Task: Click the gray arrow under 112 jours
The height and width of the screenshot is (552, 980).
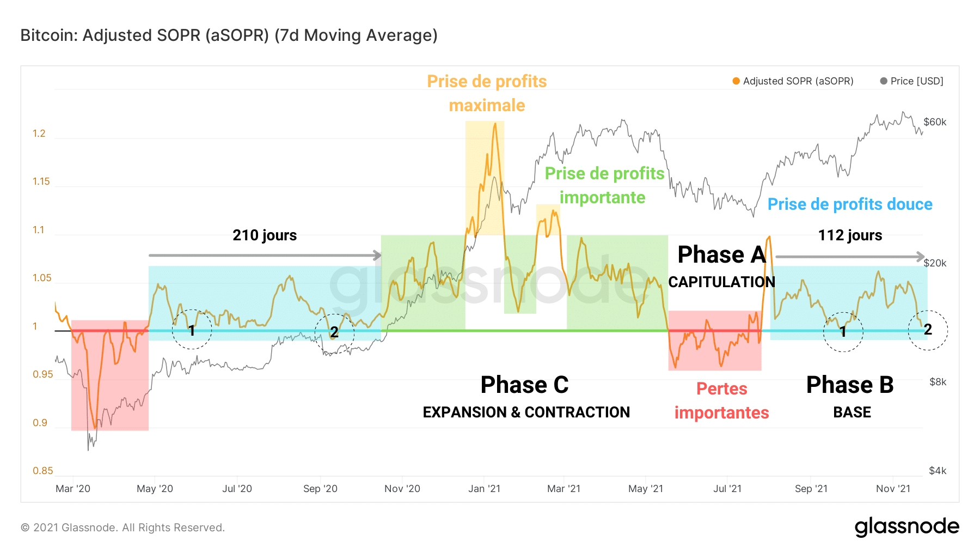Action: [x=850, y=256]
